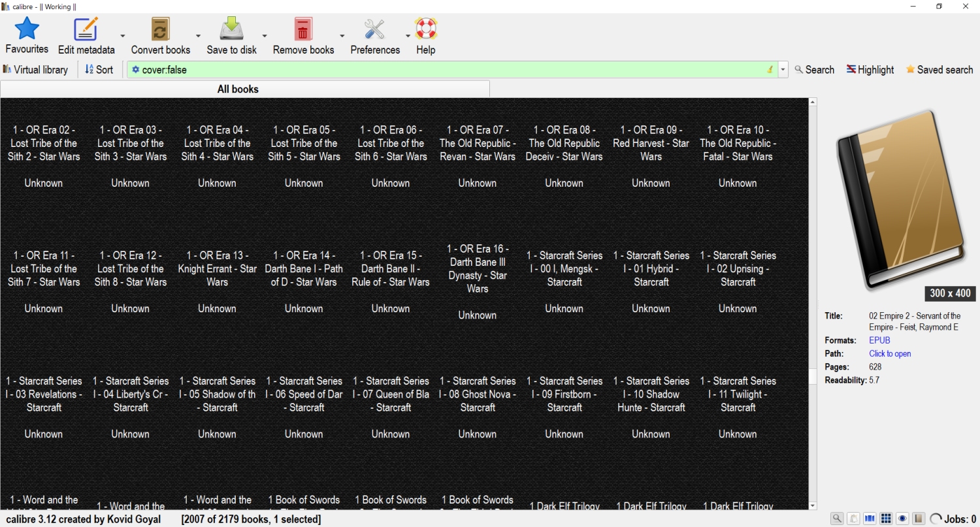
Task: Select book 'OR Era 07 - The Old Republic - Revan'
Action: coord(478,156)
